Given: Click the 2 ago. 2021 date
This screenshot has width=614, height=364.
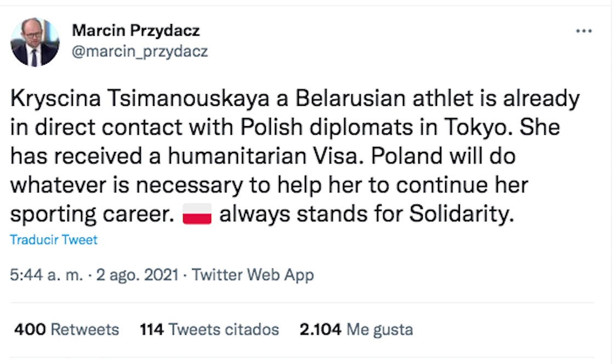Looking at the screenshot, I should point(137,275).
